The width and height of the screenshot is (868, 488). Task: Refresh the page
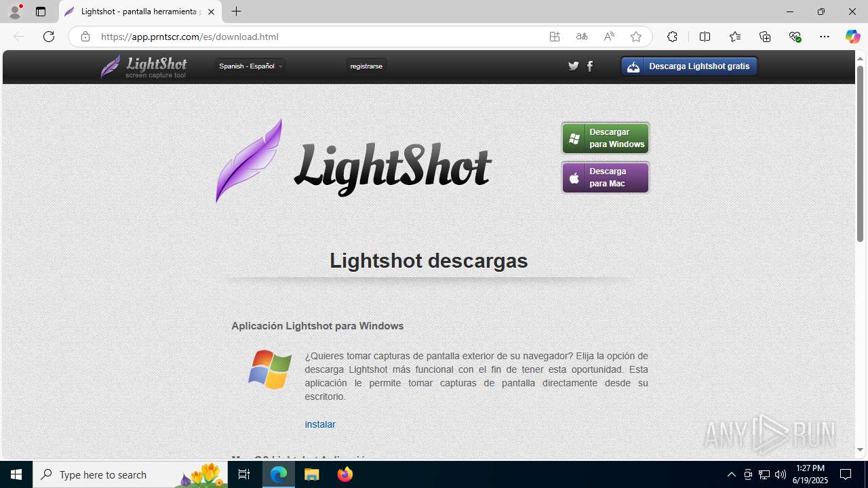point(49,37)
